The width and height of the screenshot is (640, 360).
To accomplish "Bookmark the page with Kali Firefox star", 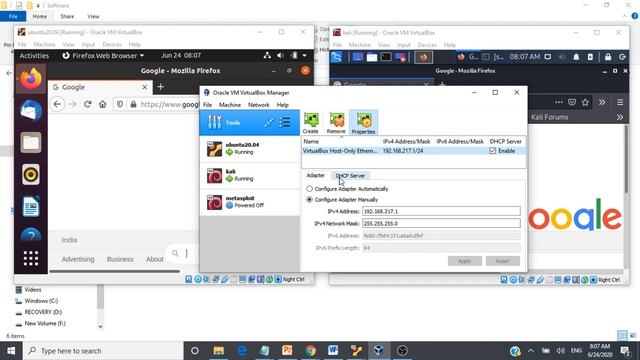I will 585,102.
